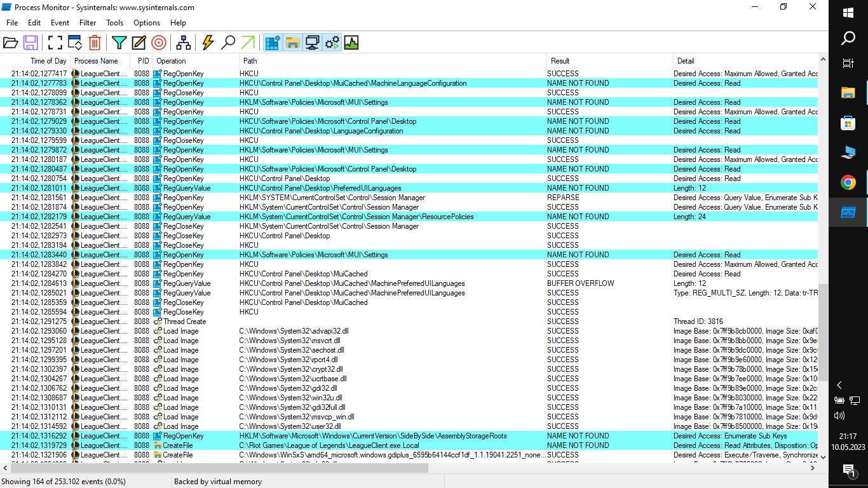Viewport: 868px width, 488px height.
Task: Toggle Show Registry Activity
Action: pyautogui.click(x=273, y=43)
